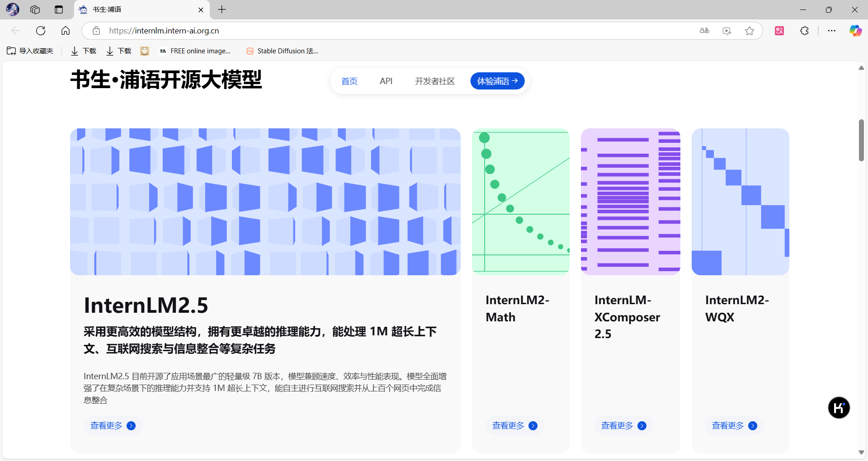This screenshot has height=461, width=868.
Task: Close the 书生·浦语 browser tab
Action: click(x=201, y=9)
